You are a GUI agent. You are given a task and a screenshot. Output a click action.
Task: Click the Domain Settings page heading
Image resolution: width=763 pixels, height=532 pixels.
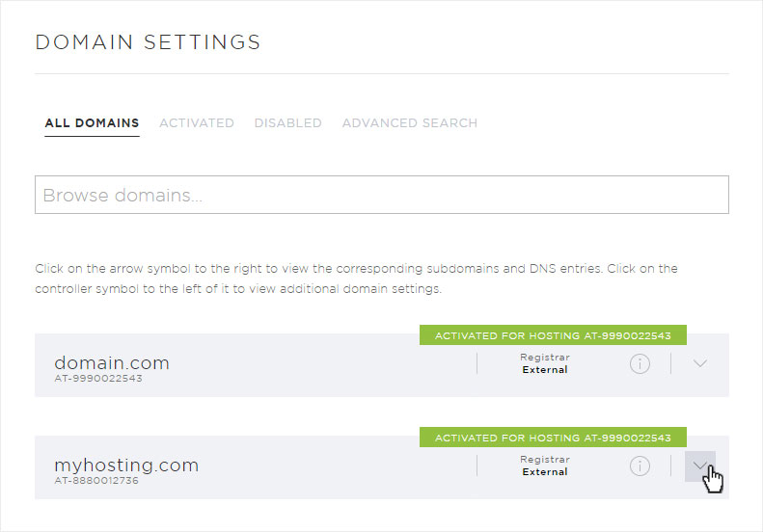(148, 42)
